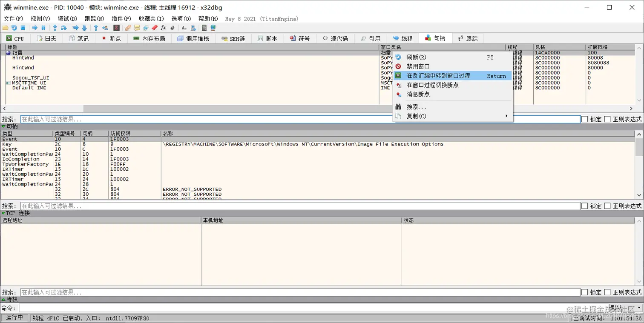
Task: Switch to the 内存布局 tab
Action: pyautogui.click(x=149, y=38)
